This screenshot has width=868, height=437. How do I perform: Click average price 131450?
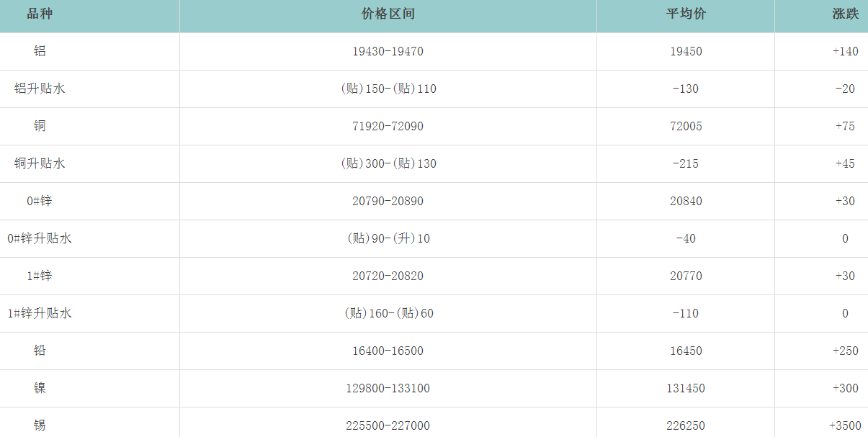click(686, 388)
